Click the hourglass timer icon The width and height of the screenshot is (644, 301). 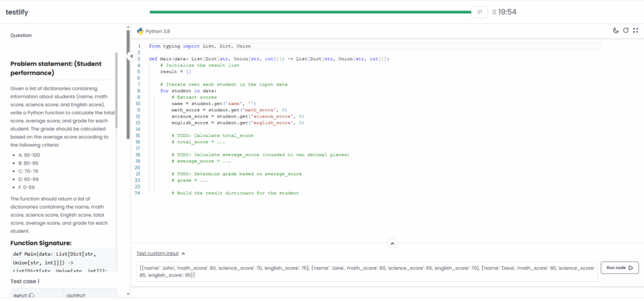(x=494, y=12)
